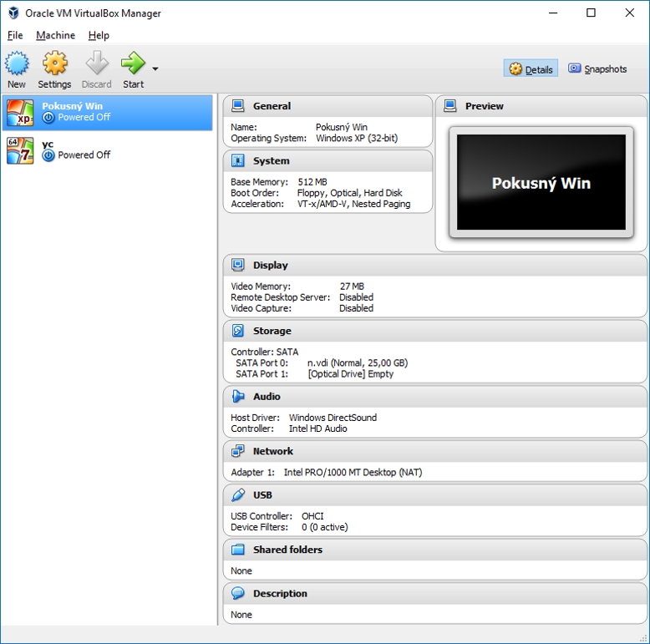Collapse the General section header

tap(272, 106)
